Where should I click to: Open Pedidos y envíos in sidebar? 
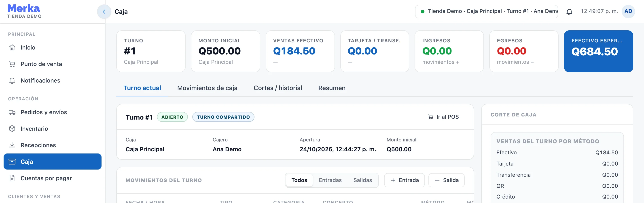click(x=53, y=112)
